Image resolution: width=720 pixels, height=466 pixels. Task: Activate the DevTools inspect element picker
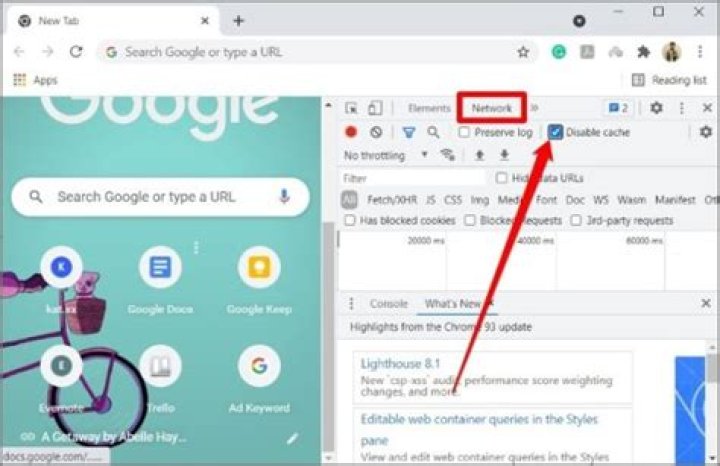click(x=351, y=108)
